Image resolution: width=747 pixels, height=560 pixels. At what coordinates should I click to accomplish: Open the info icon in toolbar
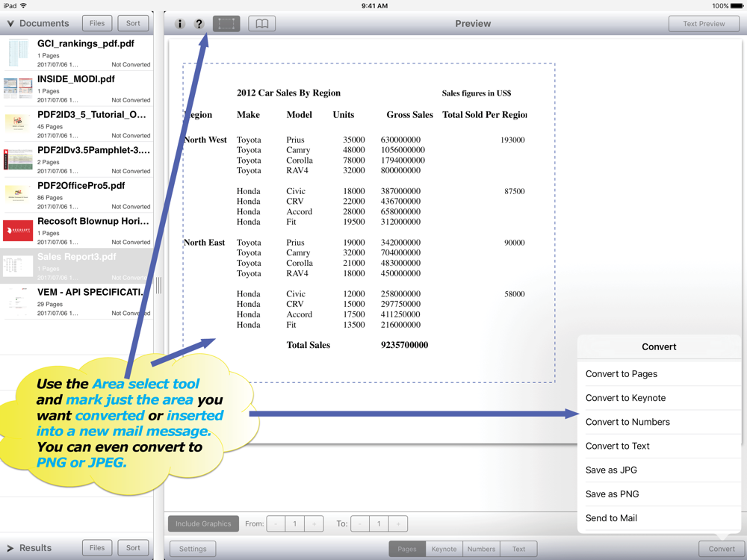click(x=179, y=24)
